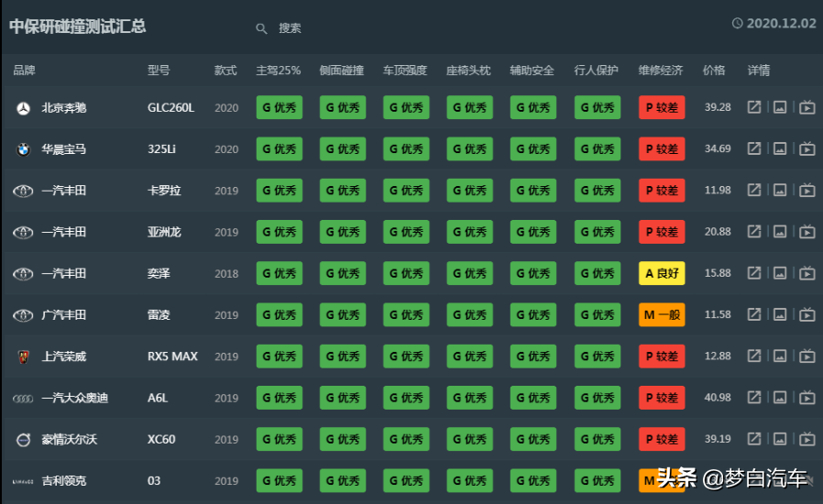Click the model cell XC60
Image resolution: width=823 pixels, height=504 pixels.
click(x=161, y=440)
